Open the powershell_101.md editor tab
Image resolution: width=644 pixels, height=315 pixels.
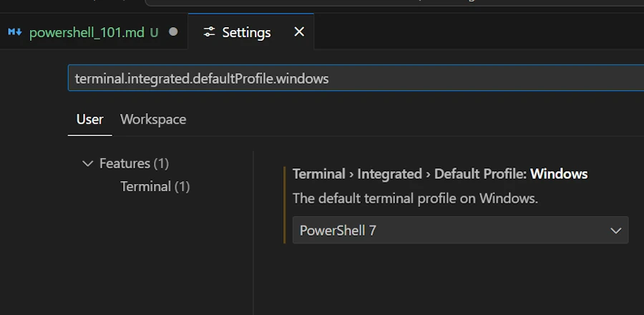point(86,32)
